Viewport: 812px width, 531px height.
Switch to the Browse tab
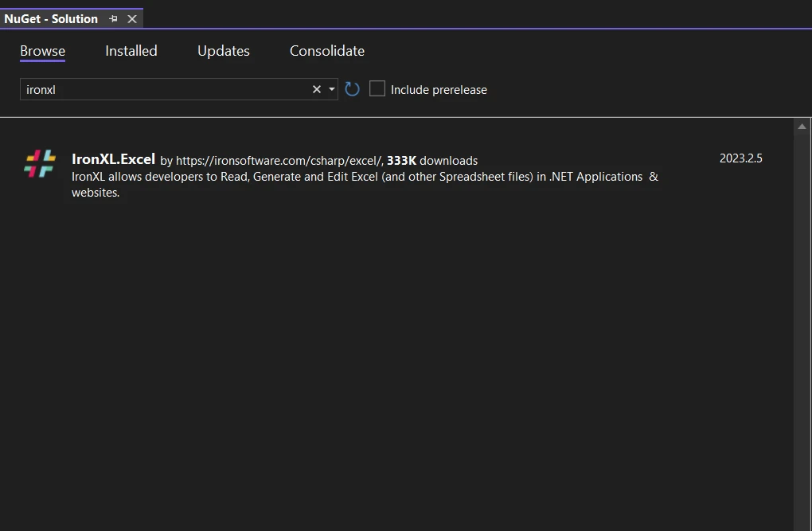(x=43, y=51)
